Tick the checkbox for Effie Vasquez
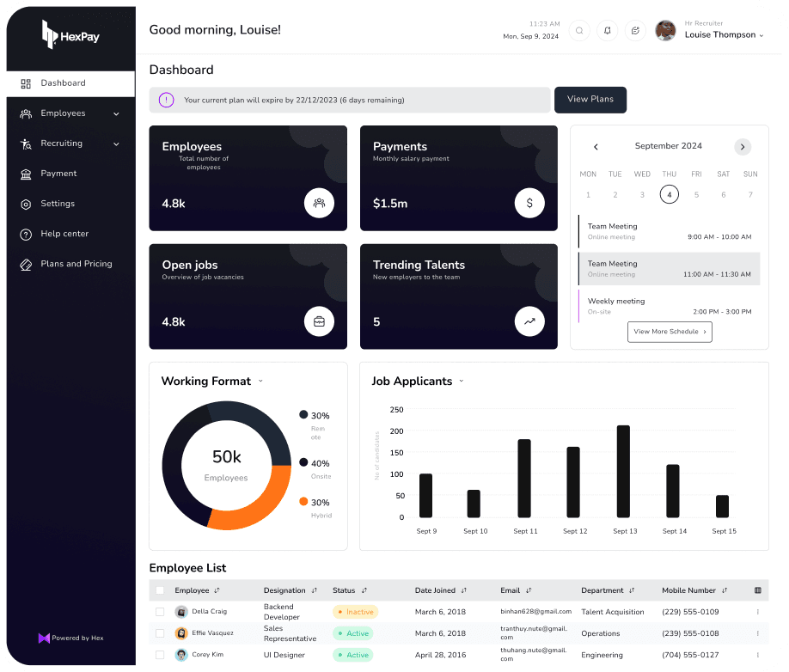789x672 pixels. pyautogui.click(x=160, y=633)
